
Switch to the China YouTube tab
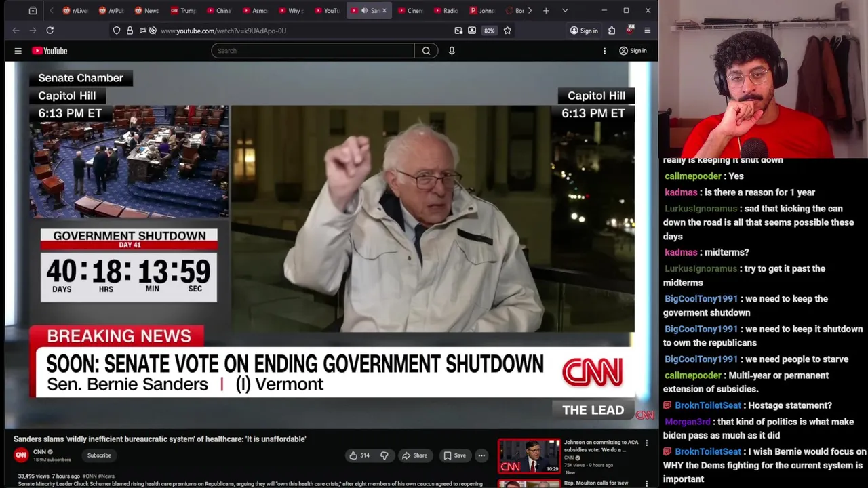click(219, 11)
